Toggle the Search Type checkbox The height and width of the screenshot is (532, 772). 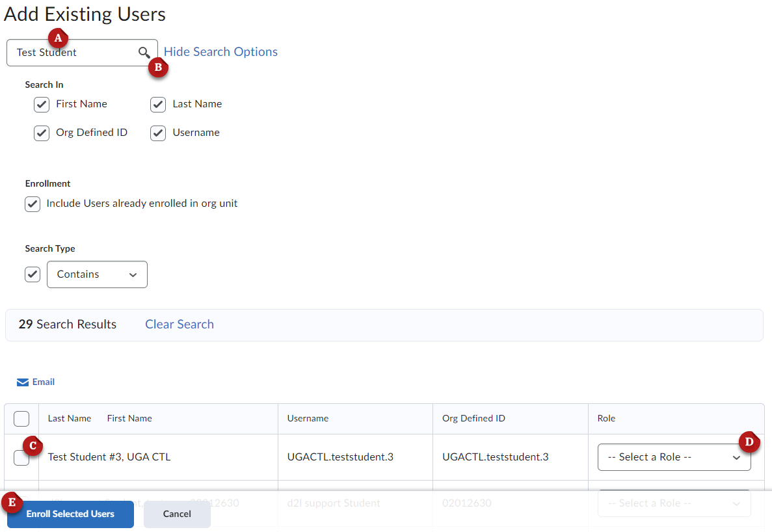pos(33,274)
